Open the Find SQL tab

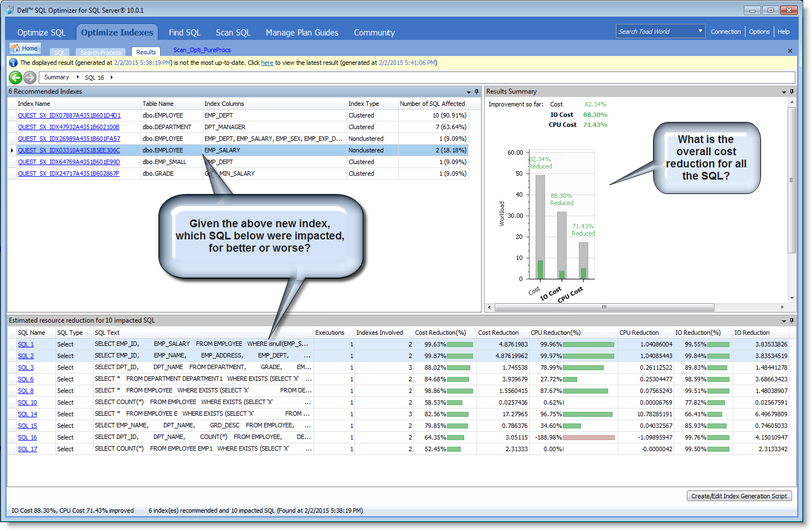184,33
